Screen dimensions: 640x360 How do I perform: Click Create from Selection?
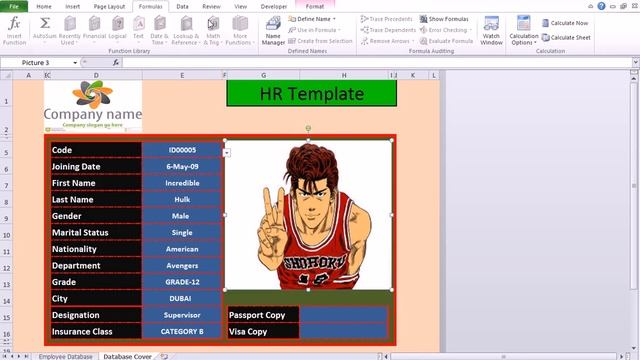[320, 41]
